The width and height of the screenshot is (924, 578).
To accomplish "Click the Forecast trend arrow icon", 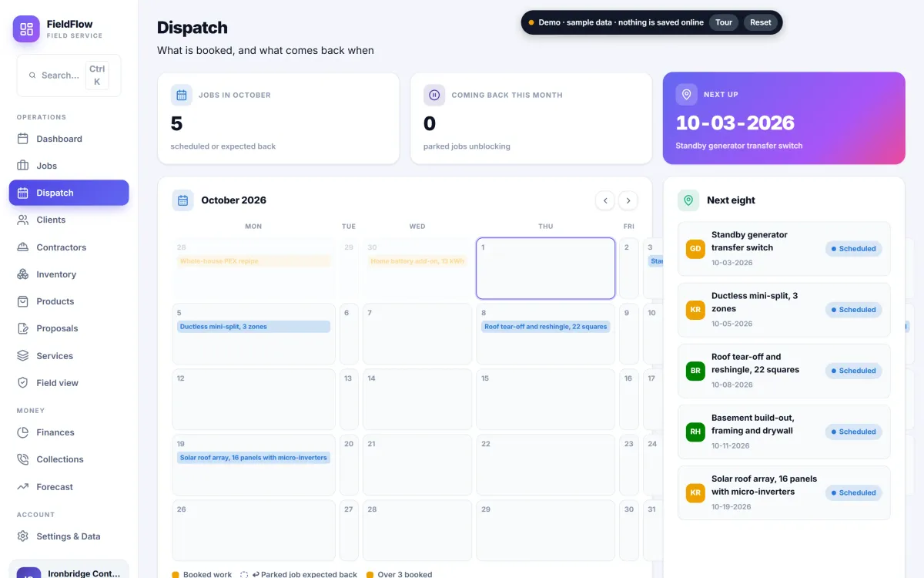I will (23, 487).
